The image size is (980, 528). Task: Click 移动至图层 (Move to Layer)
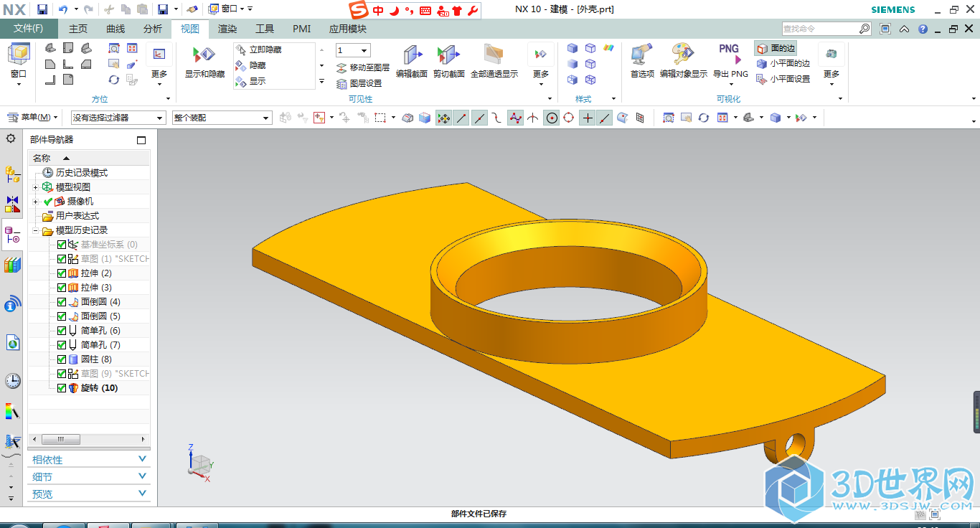pos(363,67)
